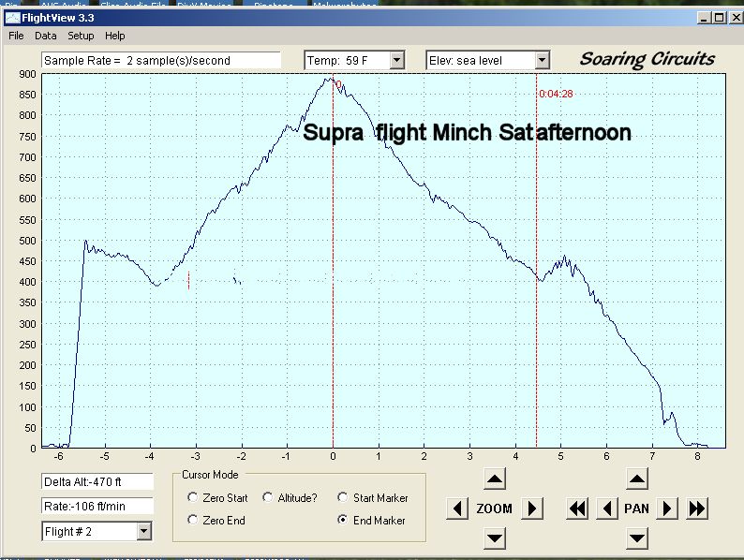Viewport: 744px width, 560px height.
Task: Select the Zero End cursor mode
Action: pyautogui.click(x=193, y=520)
